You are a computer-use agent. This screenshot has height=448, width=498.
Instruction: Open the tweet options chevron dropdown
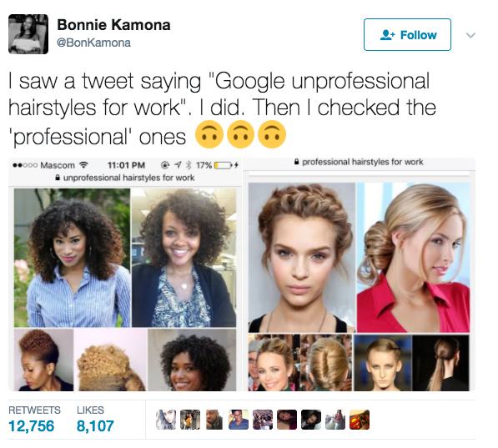point(470,35)
